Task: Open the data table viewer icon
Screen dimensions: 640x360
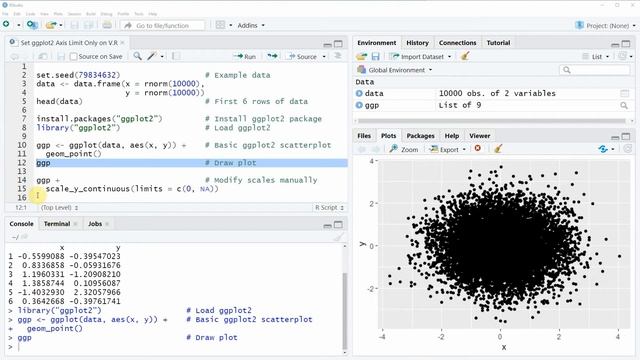Action: point(624,93)
